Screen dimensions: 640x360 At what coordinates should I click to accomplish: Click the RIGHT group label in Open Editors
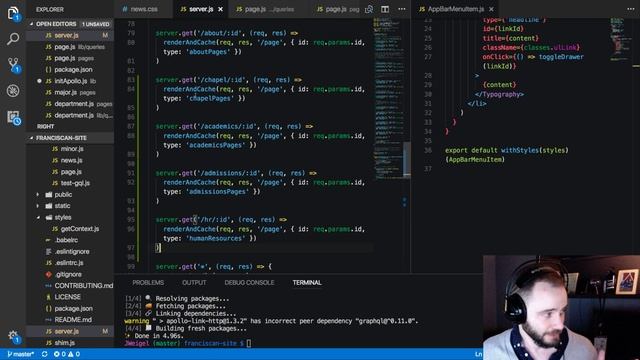pyautogui.click(x=45, y=127)
